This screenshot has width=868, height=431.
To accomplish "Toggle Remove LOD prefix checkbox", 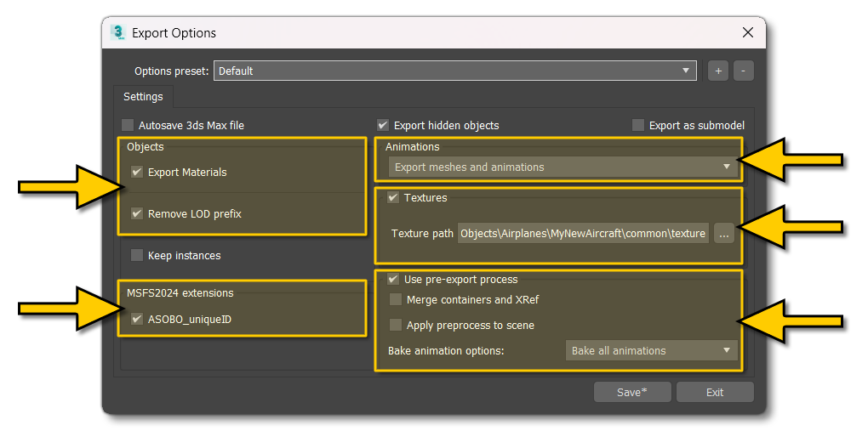I will click(137, 213).
